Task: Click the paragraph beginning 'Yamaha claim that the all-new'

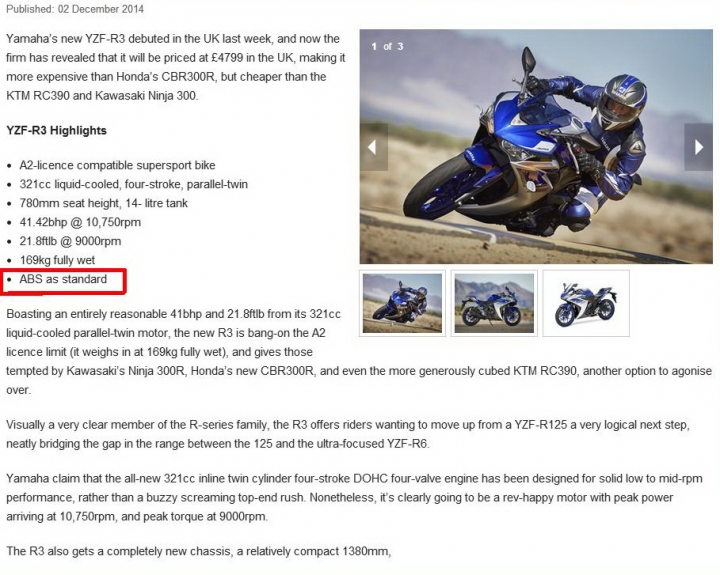Action: (x=354, y=497)
